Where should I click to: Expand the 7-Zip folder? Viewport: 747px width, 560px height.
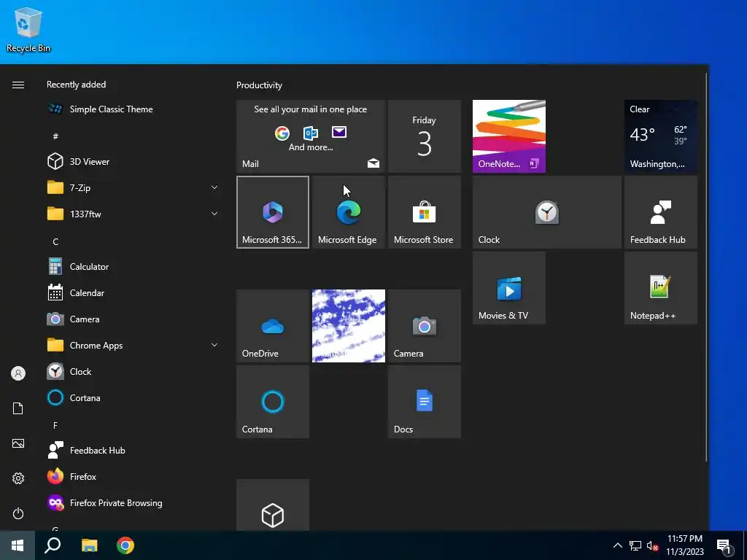[x=133, y=187]
